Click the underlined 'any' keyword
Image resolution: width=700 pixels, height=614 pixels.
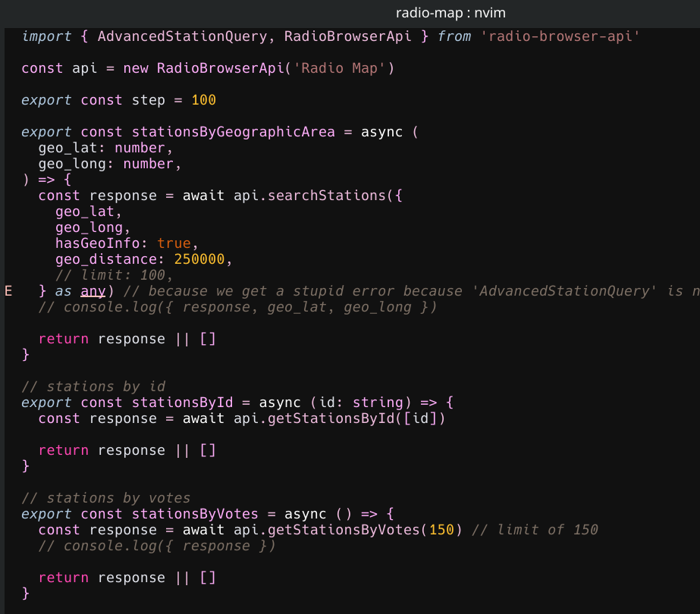click(93, 291)
